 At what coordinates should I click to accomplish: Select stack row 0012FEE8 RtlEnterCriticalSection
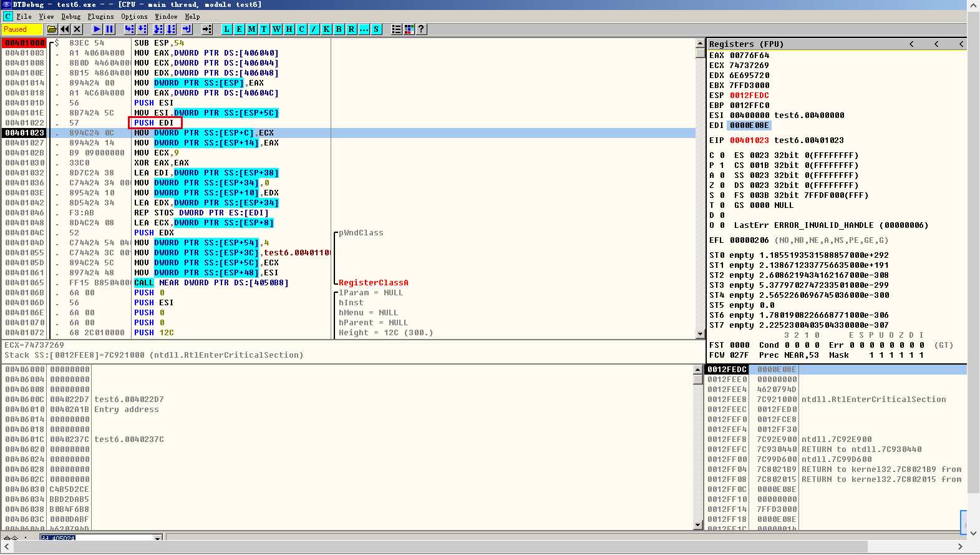836,400
